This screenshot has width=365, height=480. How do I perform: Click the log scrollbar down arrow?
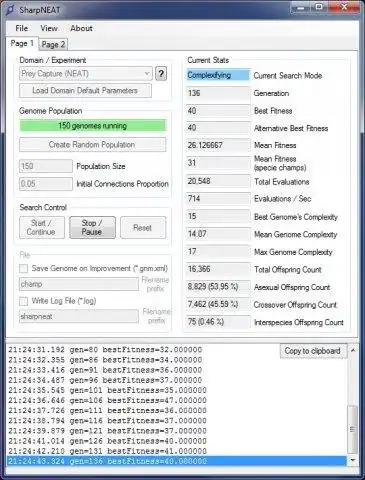tap(353, 460)
